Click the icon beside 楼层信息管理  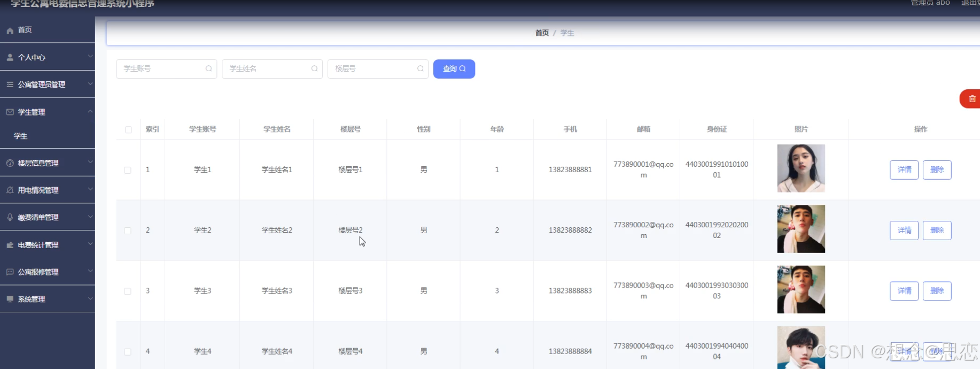coord(10,163)
